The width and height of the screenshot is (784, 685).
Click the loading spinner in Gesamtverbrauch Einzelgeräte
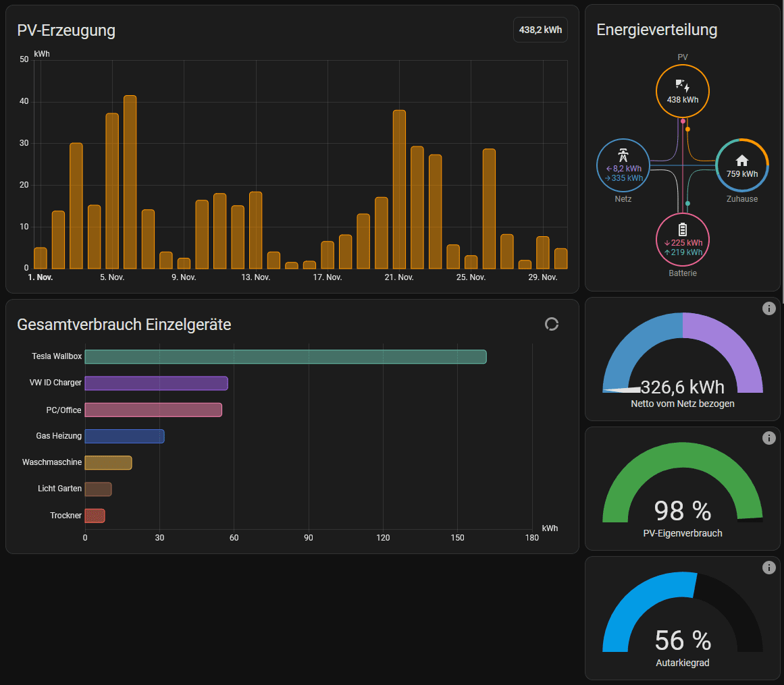tap(552, 324)
